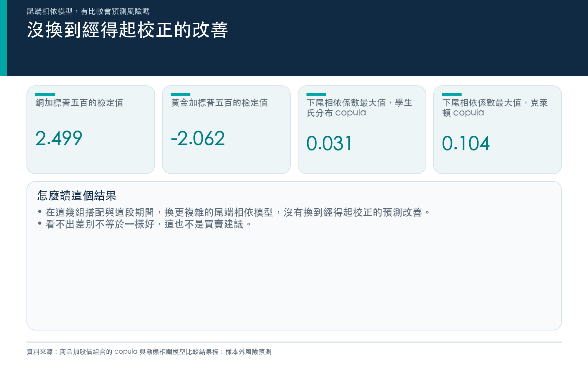The height and width of the screenshot is (368, 588).
Task: Select the bullet starting 看不出差別不等於一樣好
Action: click(x=145, y=224)
